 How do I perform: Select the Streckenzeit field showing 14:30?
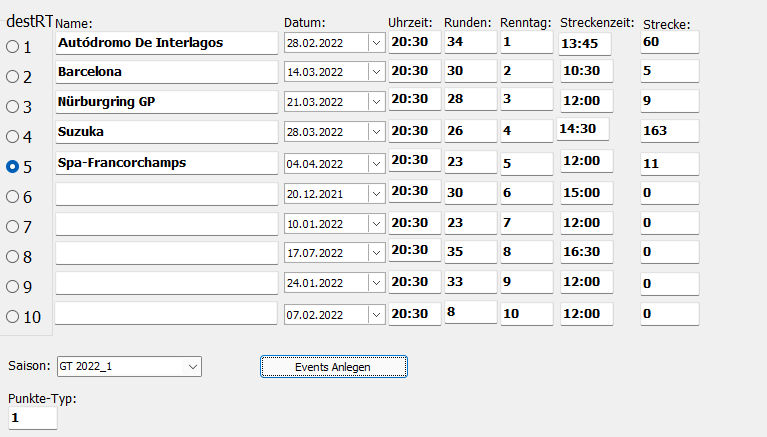pyautogui.click(x=582, y=130)
